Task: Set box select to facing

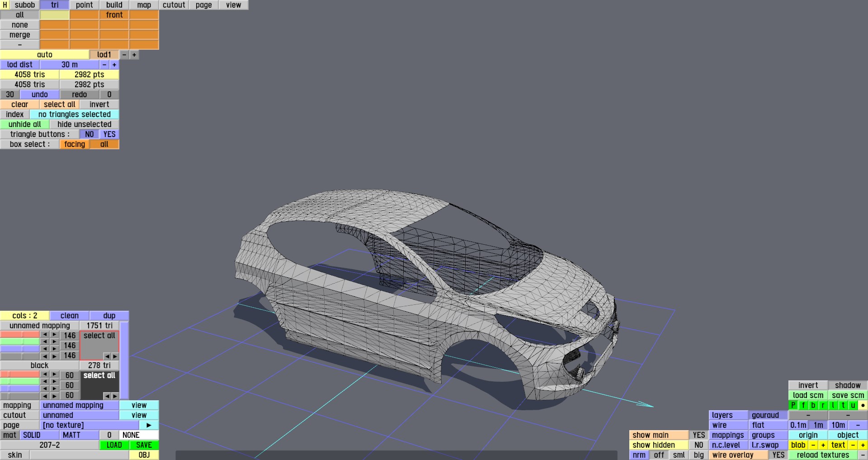Action: tap(75, 144)
